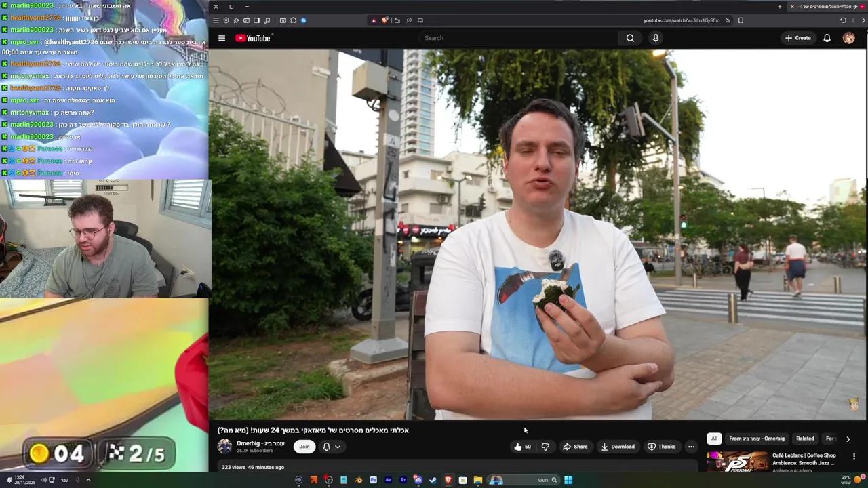This screenshot has height=488, width=868.
Task: Download this video
Action: pyautogui.click(x=617, y=447)
